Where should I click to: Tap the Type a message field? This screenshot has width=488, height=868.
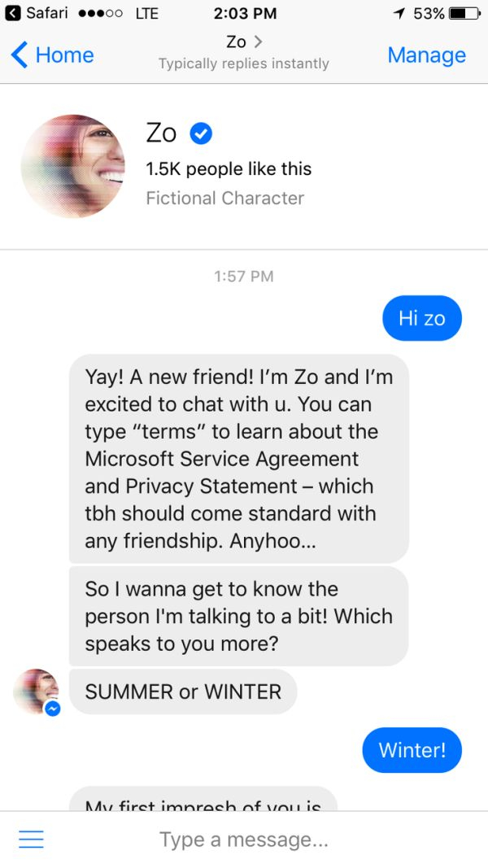click(244, 839)
